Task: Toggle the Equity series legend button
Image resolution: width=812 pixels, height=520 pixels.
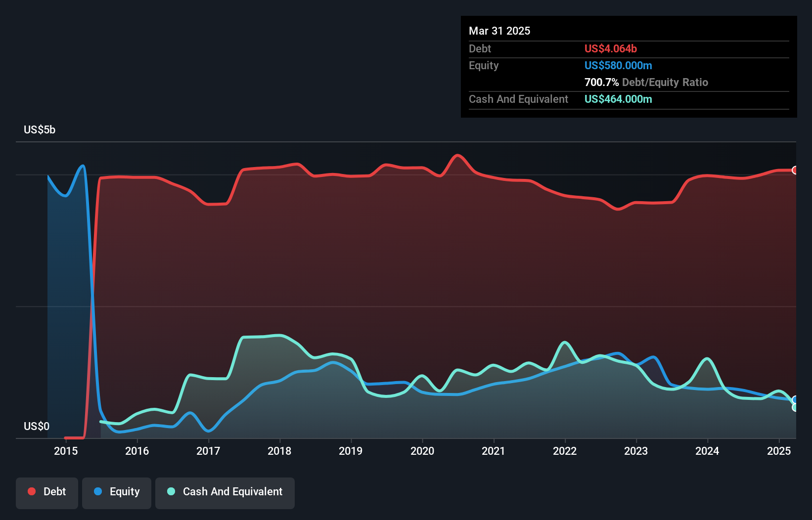Action: click(x=117, y=493)
